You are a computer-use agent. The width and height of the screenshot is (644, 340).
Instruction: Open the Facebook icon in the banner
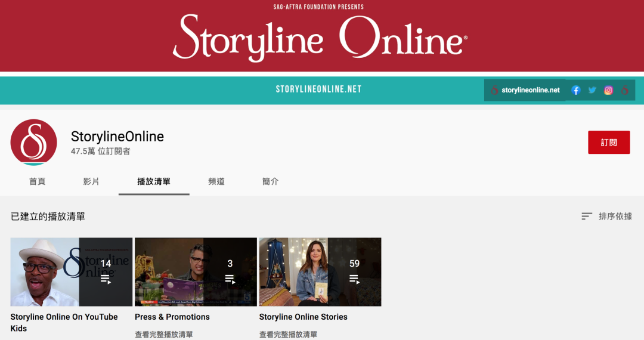575,91
